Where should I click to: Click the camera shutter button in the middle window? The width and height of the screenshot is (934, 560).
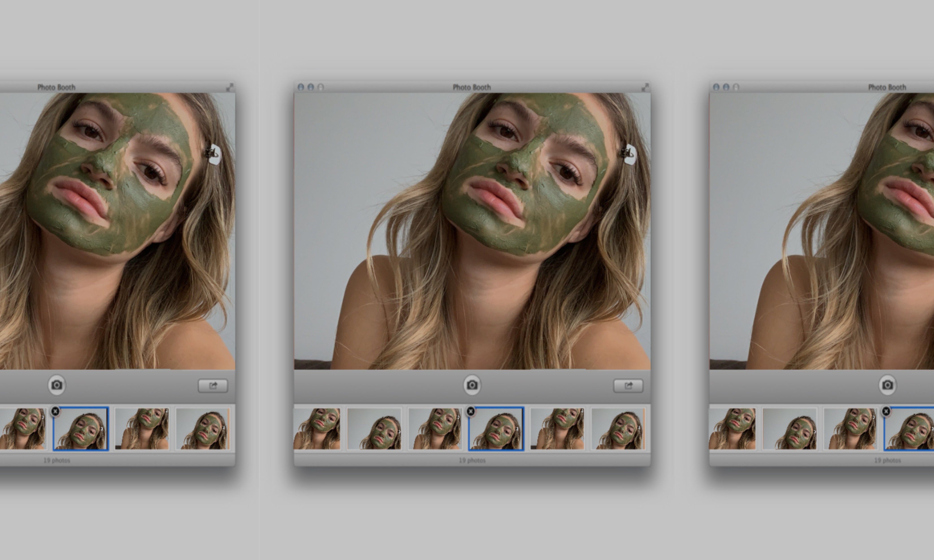click(x=472, y=385)
